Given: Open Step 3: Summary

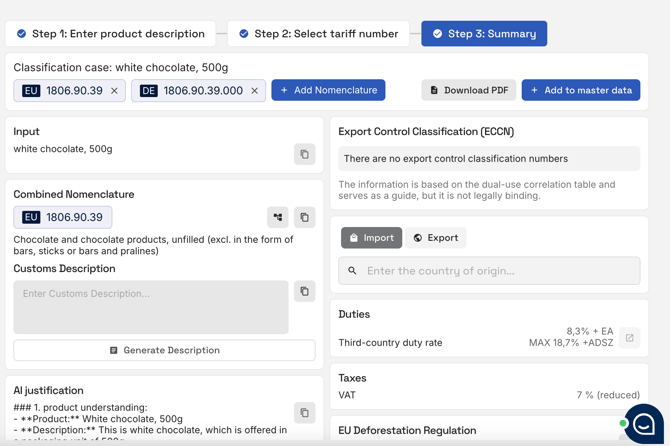Looking at the screenshot, I should (484, 34).
